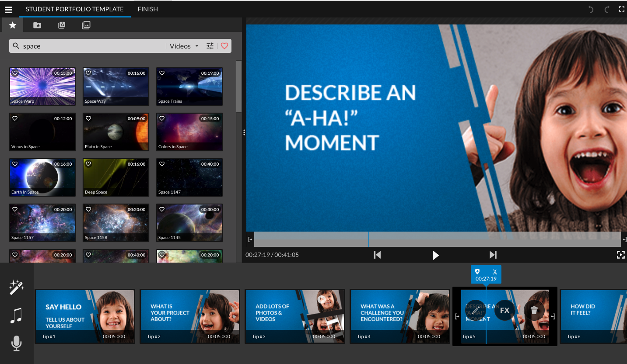Click the search field containing 'space'
Image resolution: width=627 pixels, height=364 pixels.
click(93, 46)
